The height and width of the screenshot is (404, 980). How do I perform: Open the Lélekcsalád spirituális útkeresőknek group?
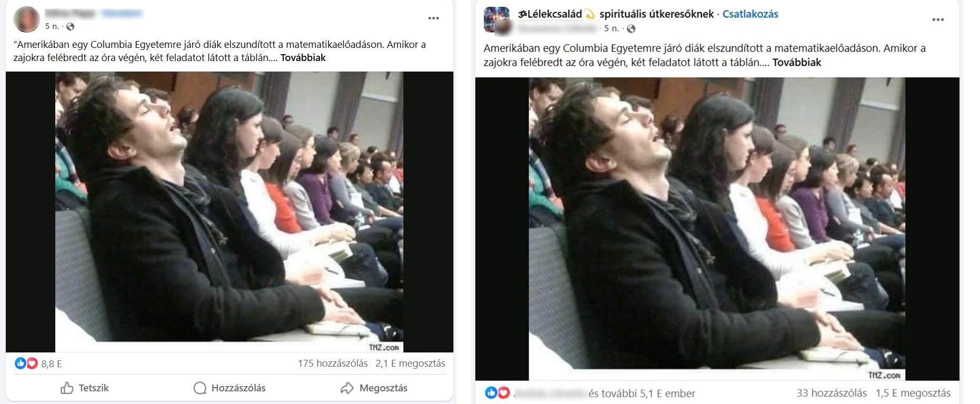[616, 14]
